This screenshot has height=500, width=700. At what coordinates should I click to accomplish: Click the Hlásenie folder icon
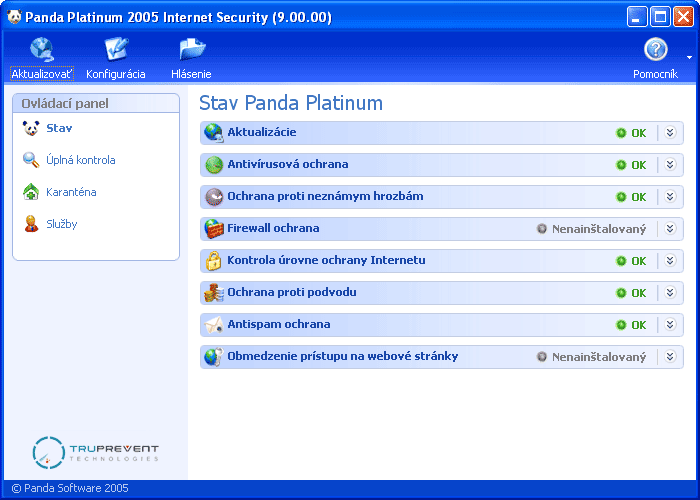tap(192, 50)
